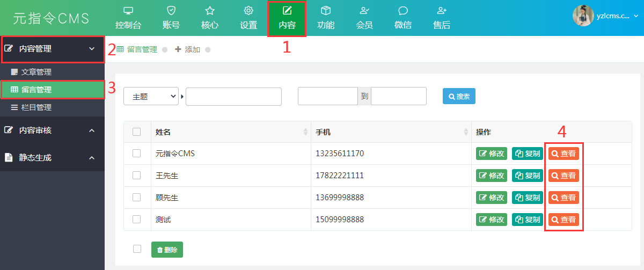Check the box for 王先生 row
This screenshot has height=270, width=644.
click(x=137, y=176)
